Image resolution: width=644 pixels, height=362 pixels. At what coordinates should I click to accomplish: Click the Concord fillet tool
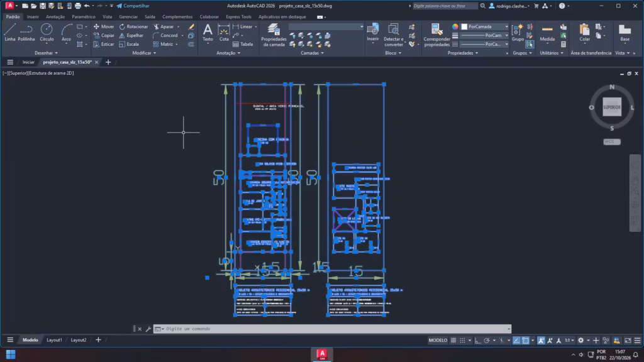165,35
